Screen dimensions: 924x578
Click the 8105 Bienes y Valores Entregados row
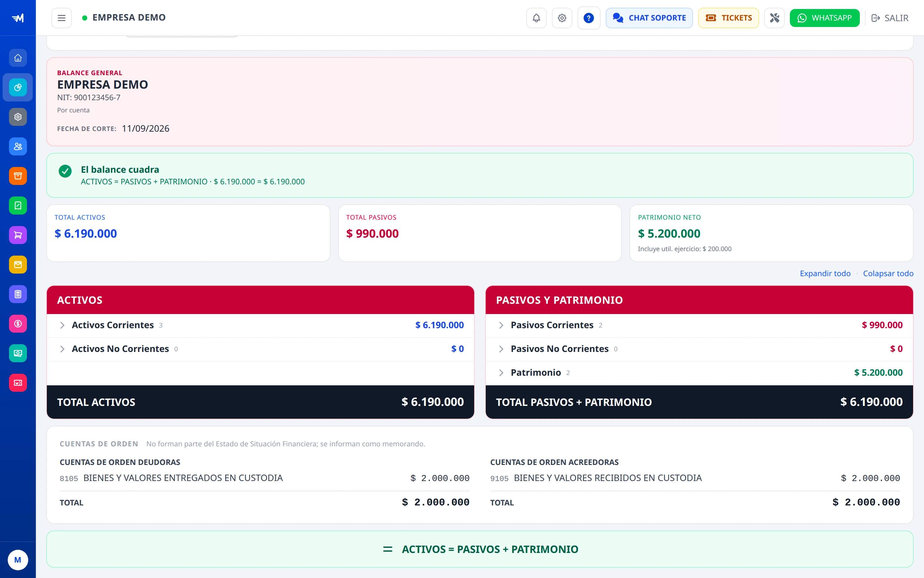click(x=264, y=478)
